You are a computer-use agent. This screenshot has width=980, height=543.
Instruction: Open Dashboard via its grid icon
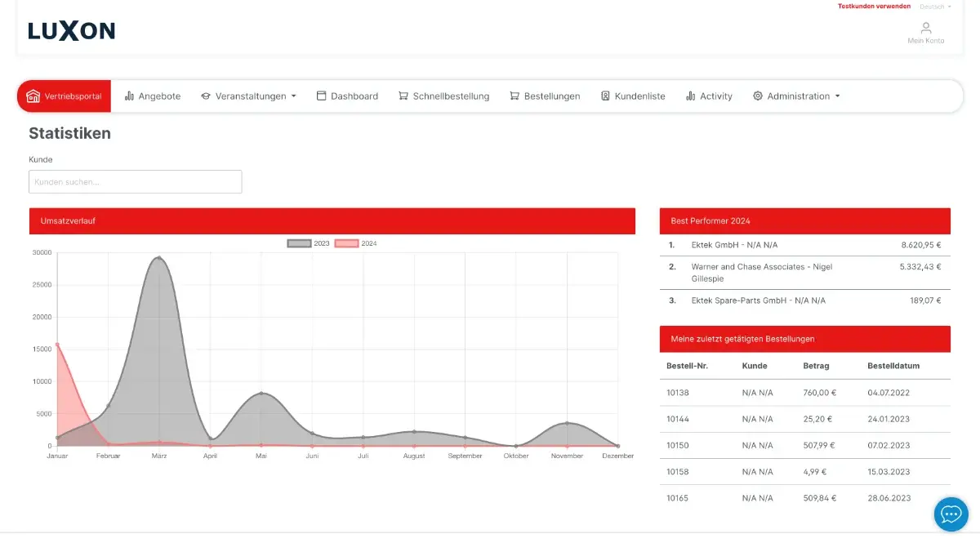point(321,96)
